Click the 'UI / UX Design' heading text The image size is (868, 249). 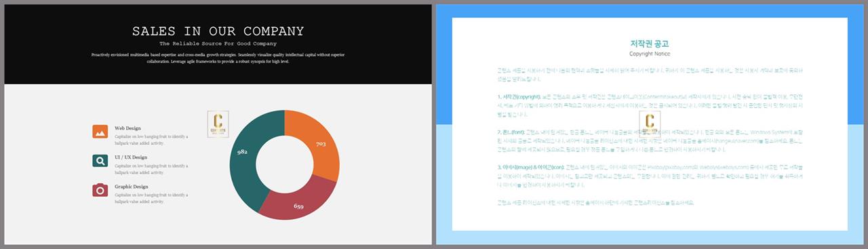[x=131, y=157]
